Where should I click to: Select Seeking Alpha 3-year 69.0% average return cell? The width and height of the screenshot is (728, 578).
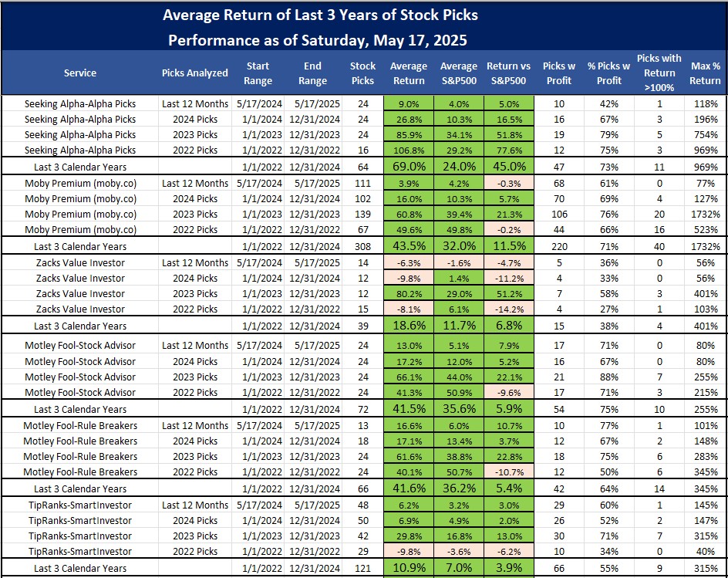point(409,167)
